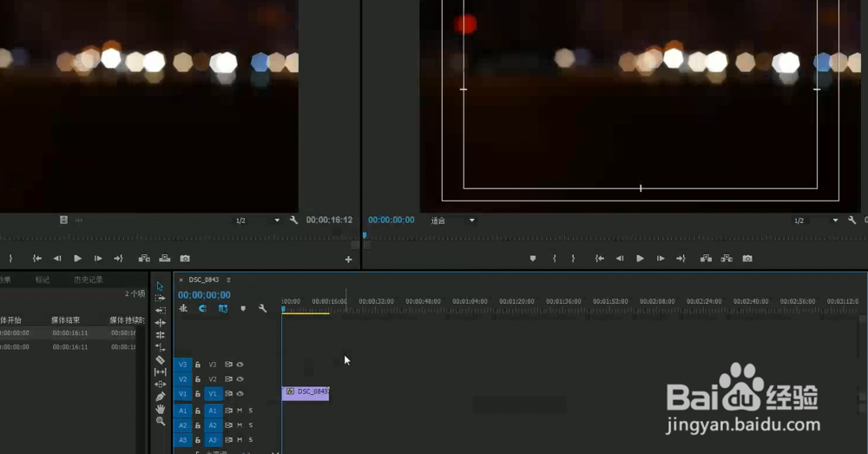Viewport: 868px width, 454px height.
Task: Go to Out point in source monitor
Action: click(x=118, y=259)
